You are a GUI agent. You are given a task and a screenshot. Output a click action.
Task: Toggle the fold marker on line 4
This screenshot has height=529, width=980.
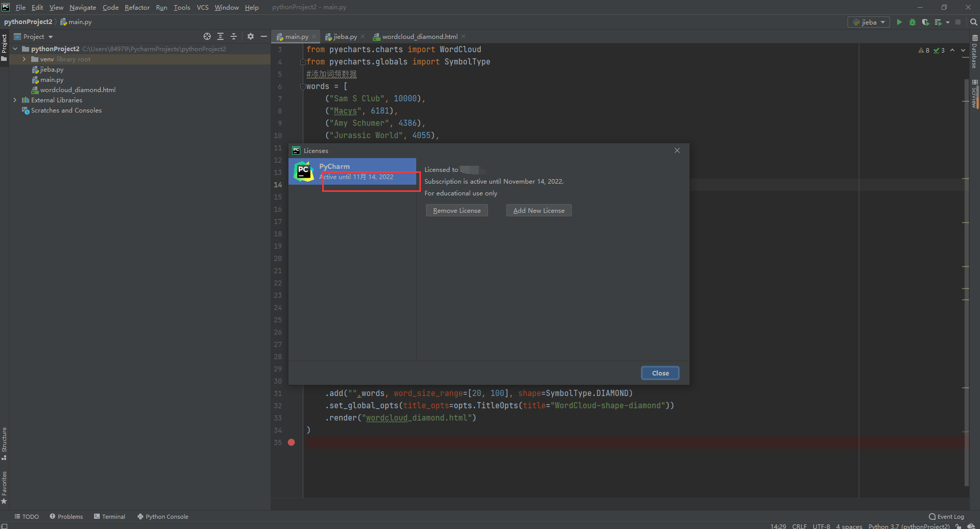tap(302, 62)
